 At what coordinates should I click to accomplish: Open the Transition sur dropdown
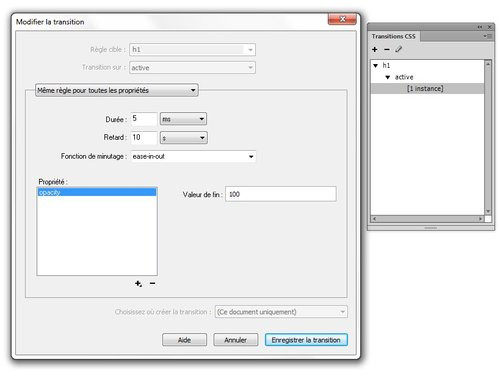pyautogui.click(x=192, y=68)
